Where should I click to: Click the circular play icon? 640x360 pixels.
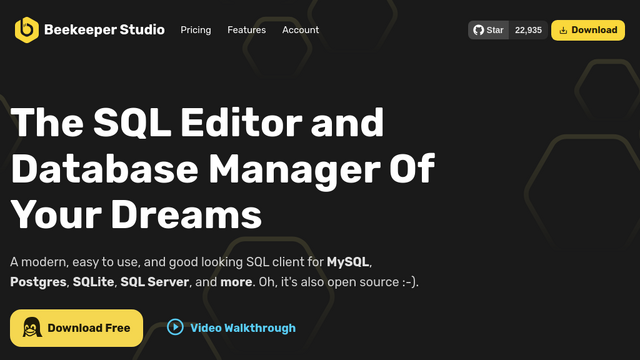(x=175, y=327)
